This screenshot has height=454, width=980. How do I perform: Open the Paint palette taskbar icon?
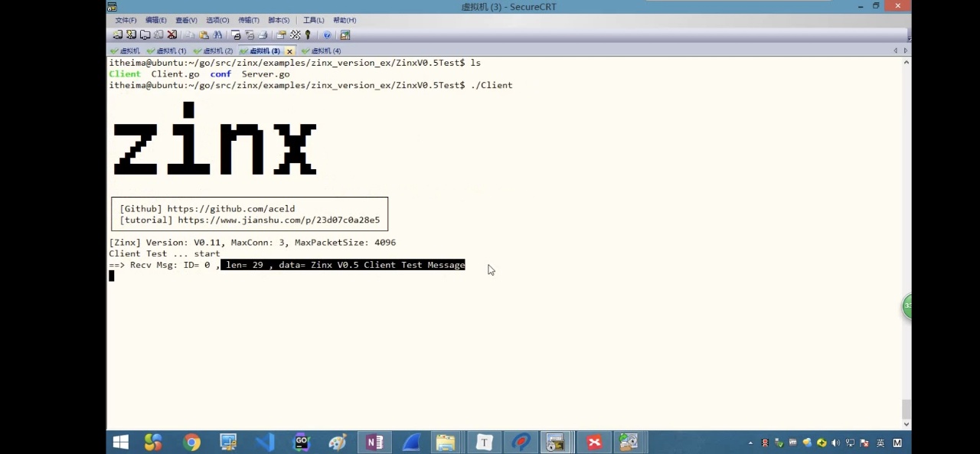(x=338, y=443)
